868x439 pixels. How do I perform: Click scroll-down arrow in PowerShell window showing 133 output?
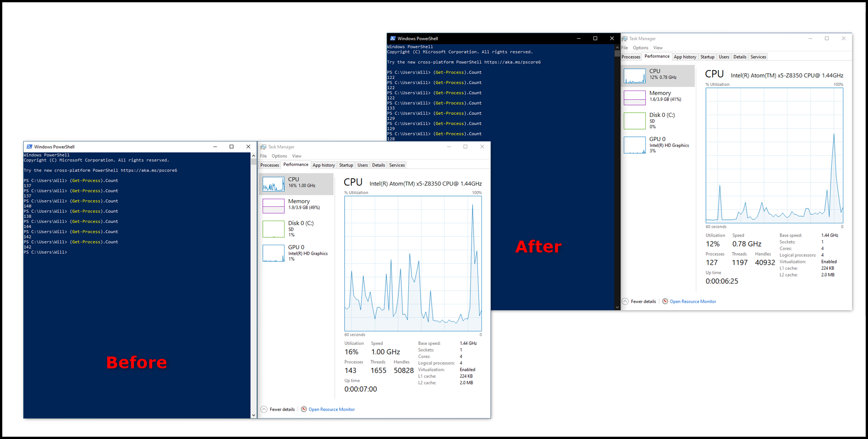(617, 307)
